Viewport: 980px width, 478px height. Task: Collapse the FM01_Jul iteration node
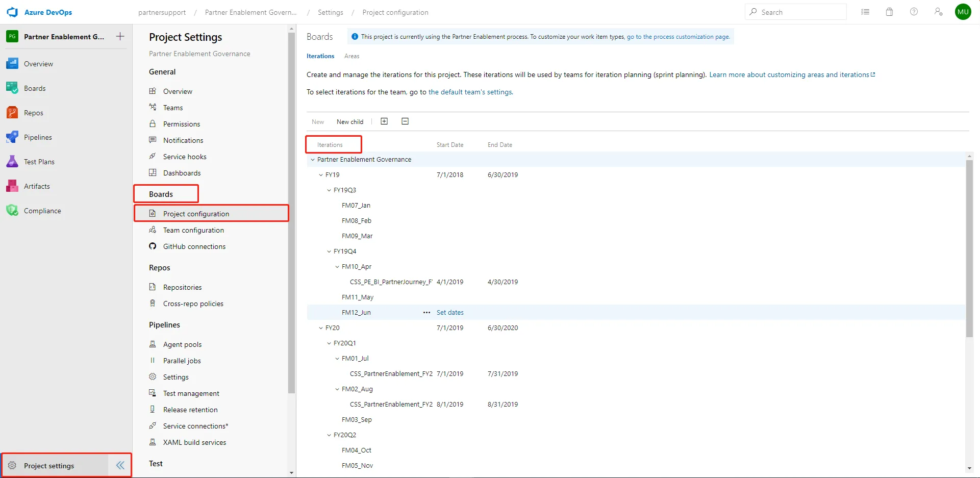pos(337,359)
